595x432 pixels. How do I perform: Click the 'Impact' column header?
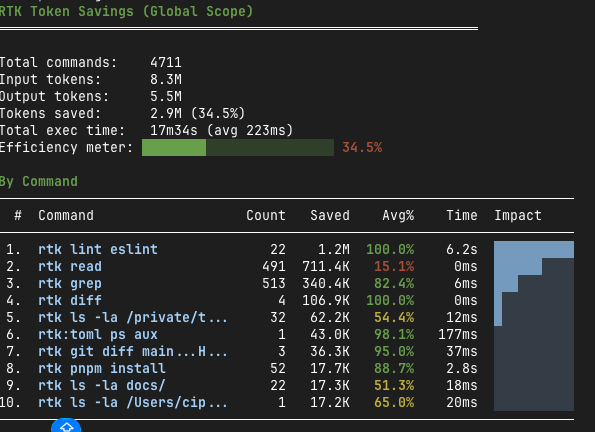[518, 215]
